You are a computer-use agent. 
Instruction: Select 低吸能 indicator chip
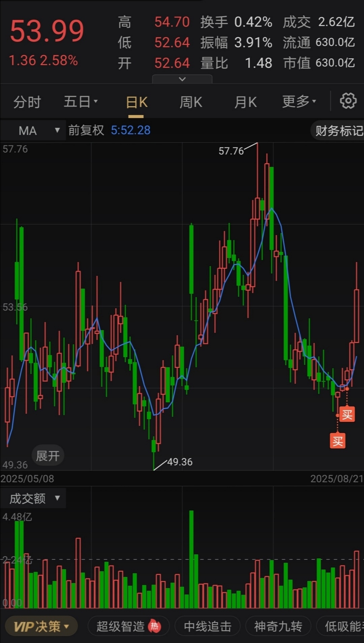pyautogui.click(x=340, y=626)
